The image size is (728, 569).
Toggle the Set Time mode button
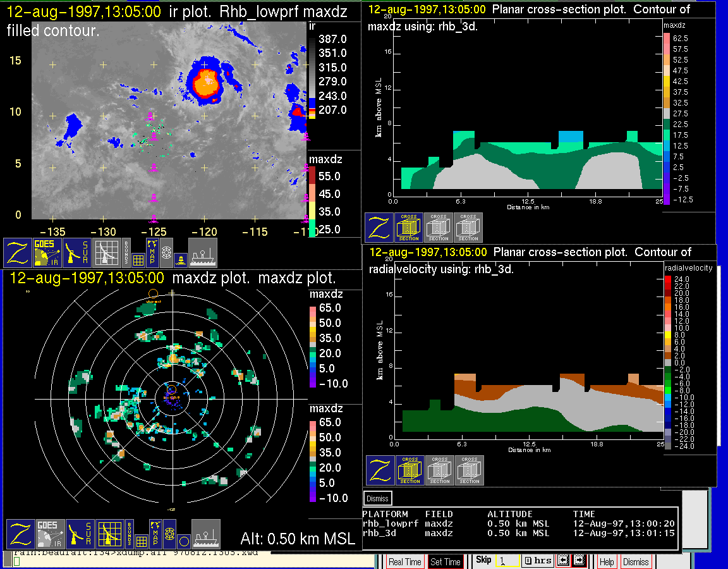coord(445,561)
